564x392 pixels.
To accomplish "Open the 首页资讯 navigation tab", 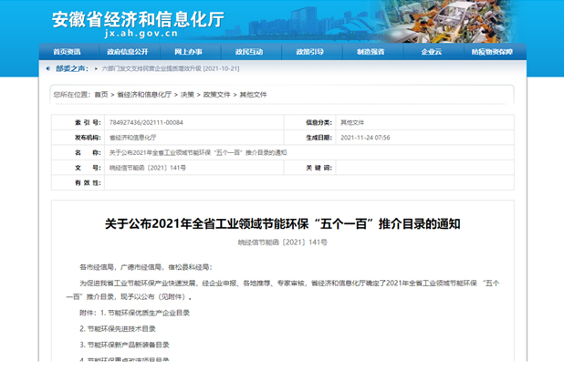I will pyautogui.click(x=67, y=52).
